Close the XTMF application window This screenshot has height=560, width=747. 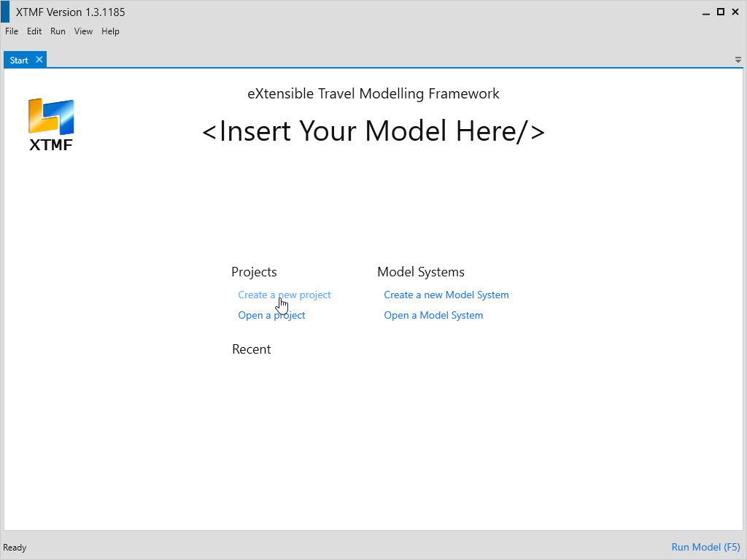[736, 12]
